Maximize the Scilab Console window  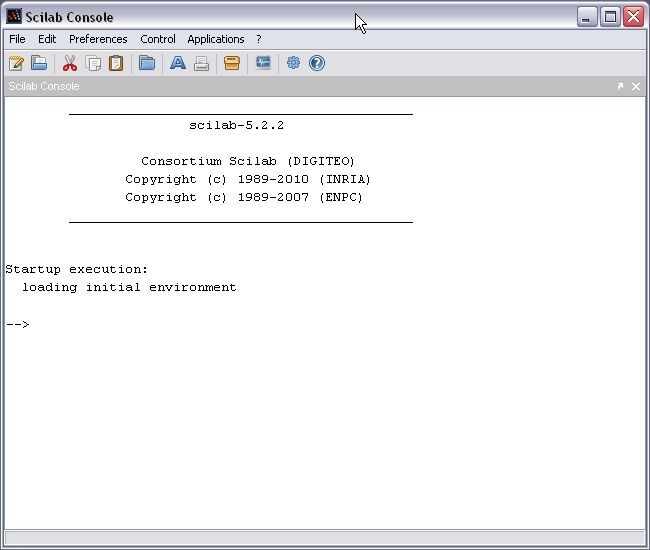click(610, 17)
